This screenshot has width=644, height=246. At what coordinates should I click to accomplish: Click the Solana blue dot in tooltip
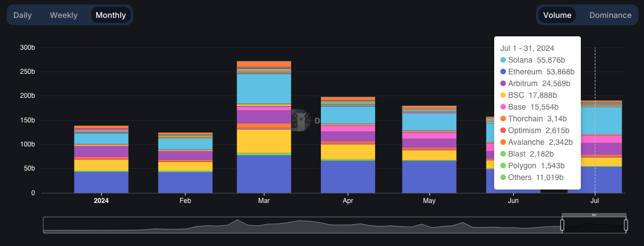(x=503, y=60)
